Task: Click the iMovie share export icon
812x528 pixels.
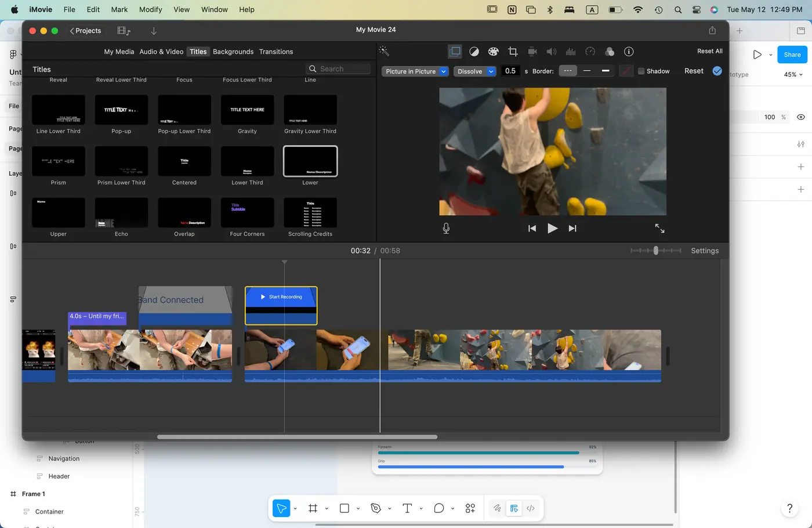Action: click(712, 30)
